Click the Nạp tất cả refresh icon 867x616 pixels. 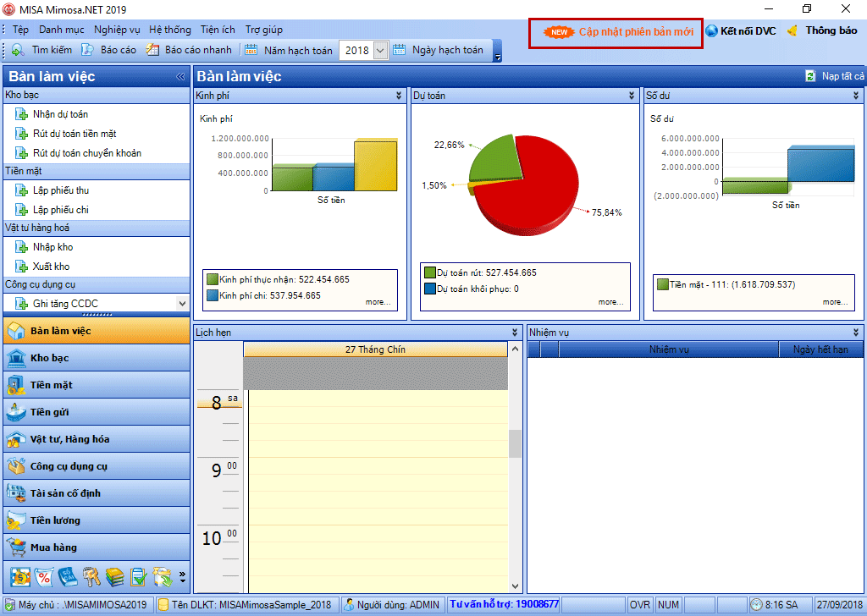tap(810, 76)
